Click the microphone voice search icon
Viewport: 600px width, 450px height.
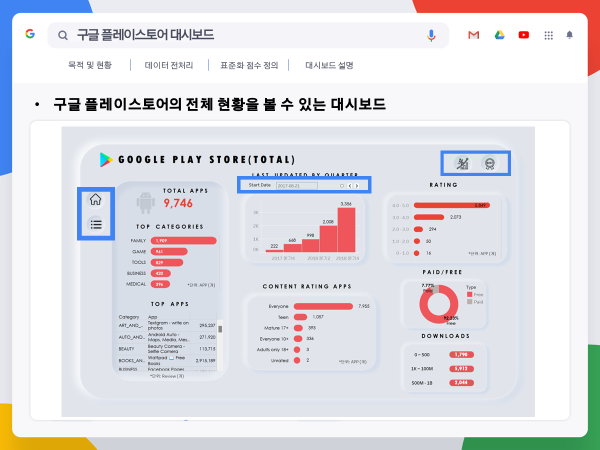click(x=431, y=36)
